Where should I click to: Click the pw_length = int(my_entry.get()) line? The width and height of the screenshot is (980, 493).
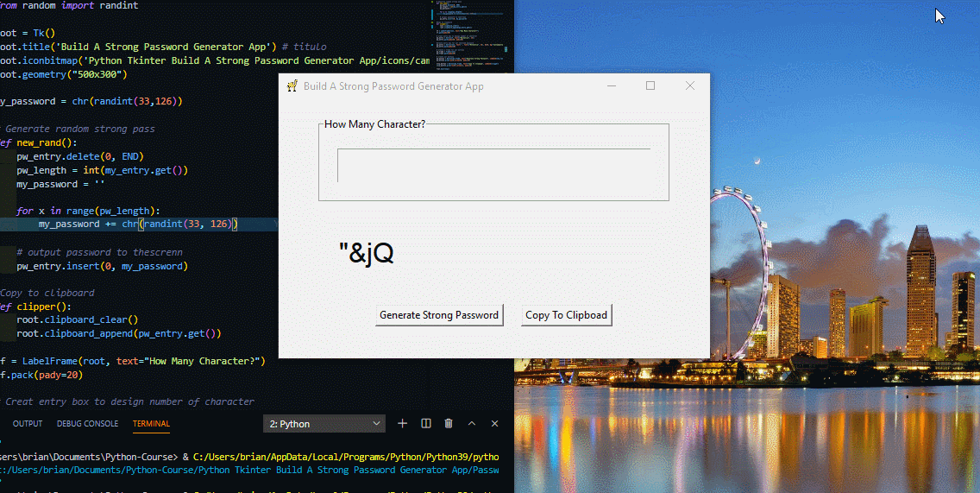[x=103, y=170]
